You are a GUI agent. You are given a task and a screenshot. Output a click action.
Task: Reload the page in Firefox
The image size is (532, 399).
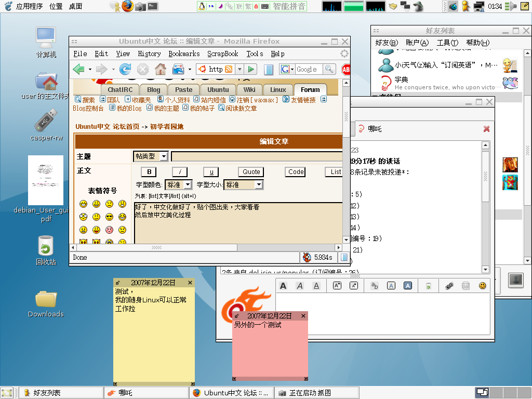pos(125,69)
